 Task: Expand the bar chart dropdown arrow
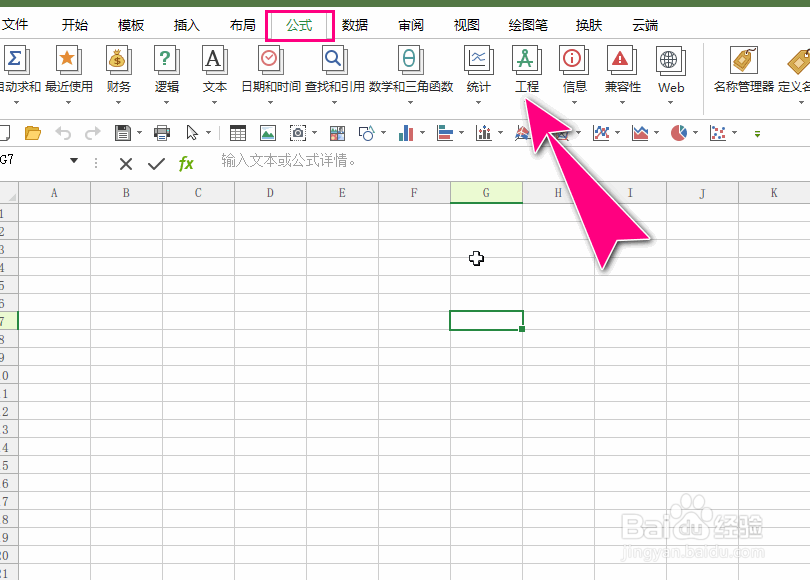tap(461, 133)
